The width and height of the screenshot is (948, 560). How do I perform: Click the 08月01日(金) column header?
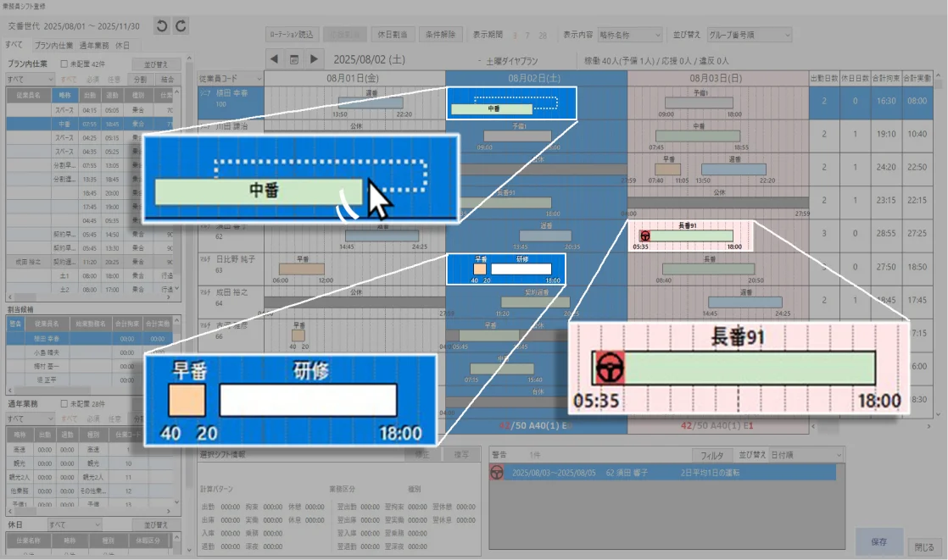(x=355, y=78)
